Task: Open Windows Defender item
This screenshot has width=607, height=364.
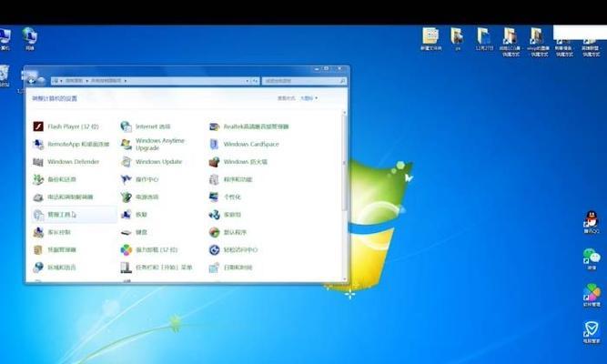Action: click(66, 162)
